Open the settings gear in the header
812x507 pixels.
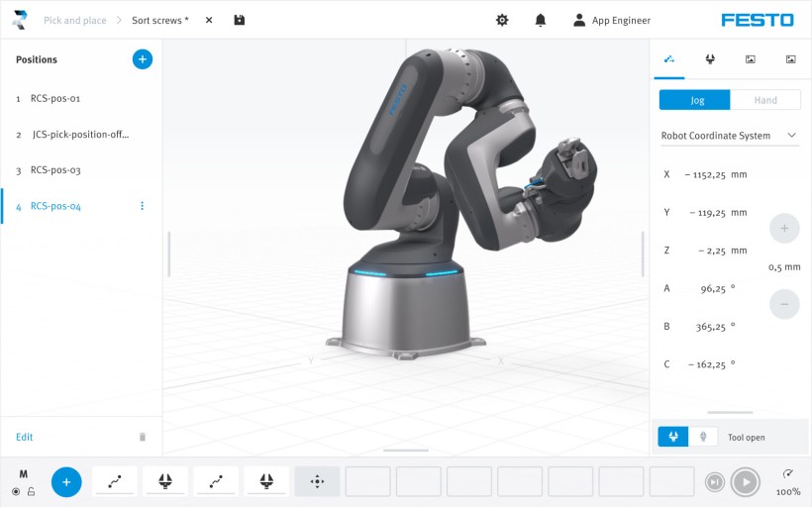click(x=502, y=20)
